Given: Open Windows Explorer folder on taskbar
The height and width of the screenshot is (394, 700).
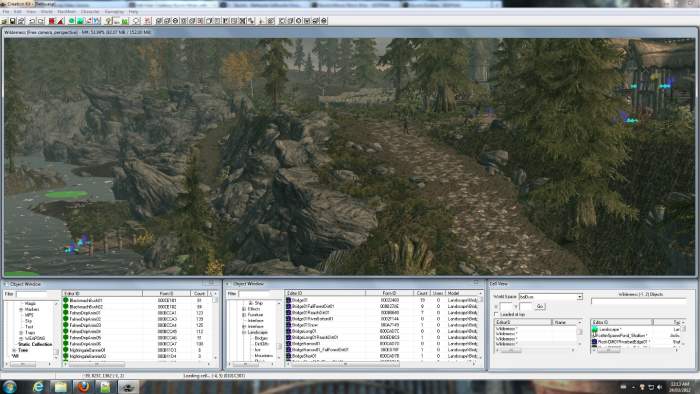Looking at the screenshot, I should tap(60, 386).
